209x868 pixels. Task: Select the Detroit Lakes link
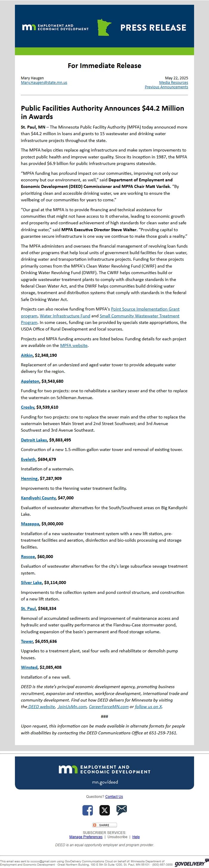pos(33,440)
